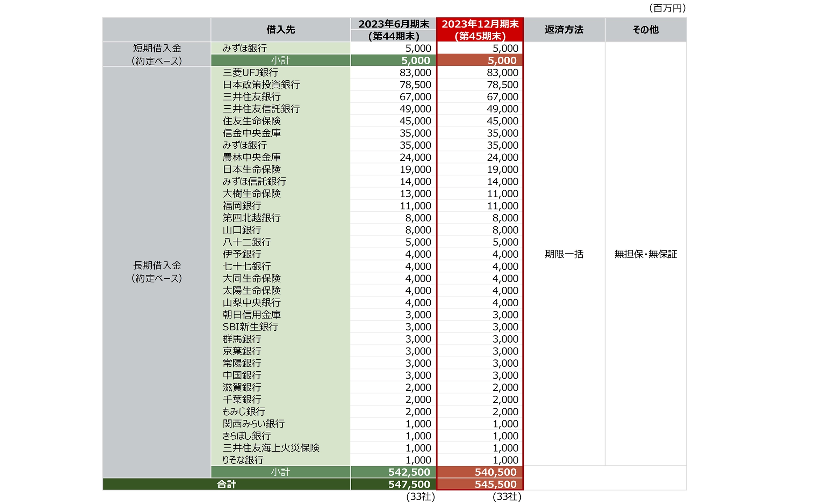Select the 542,500 long-term subtotal
This screenshot has width=839, height=504.
tap(409, 472)
